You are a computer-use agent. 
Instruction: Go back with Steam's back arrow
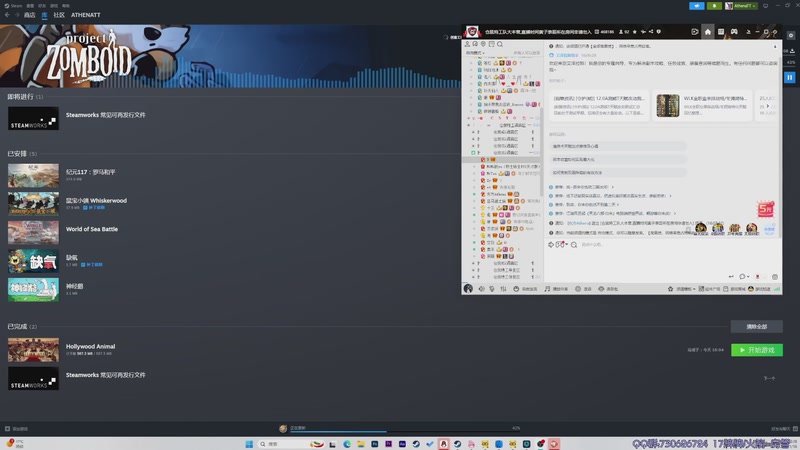(x=7, y=15)
